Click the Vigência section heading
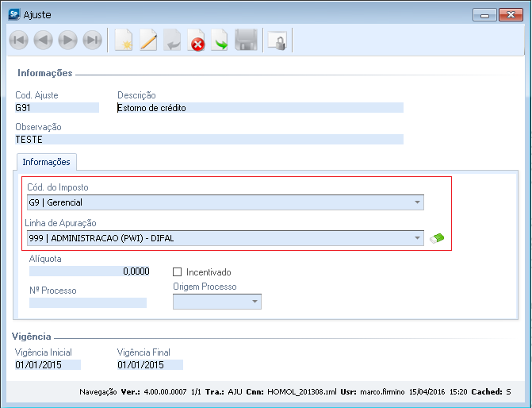Screen dimensions: 532x408 (x=32, y=337)
